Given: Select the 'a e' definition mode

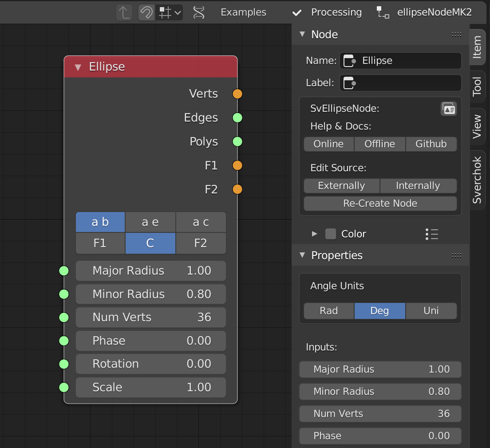Looking at the screenshot, I should [x=150, y=222].
